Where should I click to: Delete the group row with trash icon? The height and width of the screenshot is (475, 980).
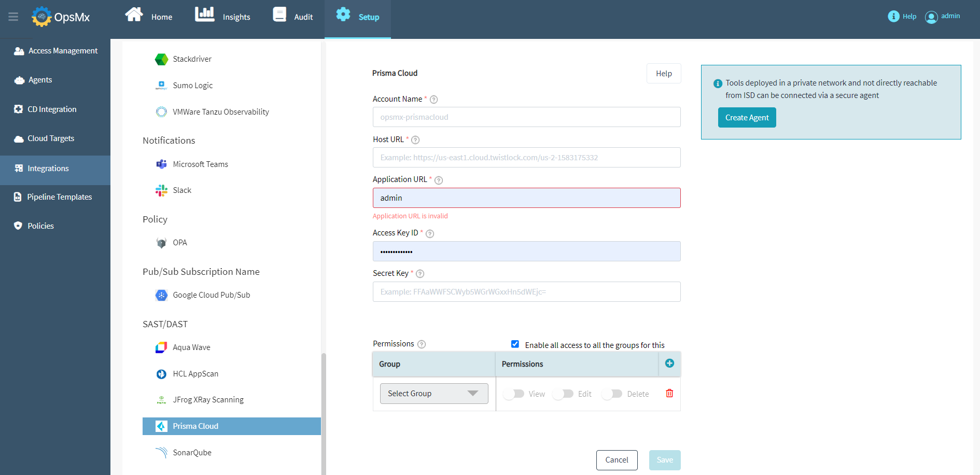click(x=669, y=394)
